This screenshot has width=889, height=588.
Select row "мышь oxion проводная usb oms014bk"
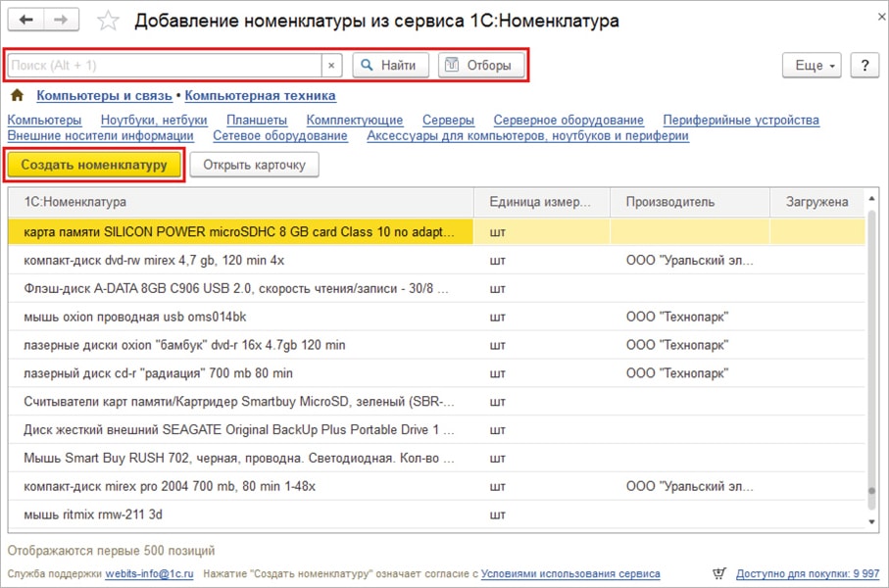[x=135, y=317]
